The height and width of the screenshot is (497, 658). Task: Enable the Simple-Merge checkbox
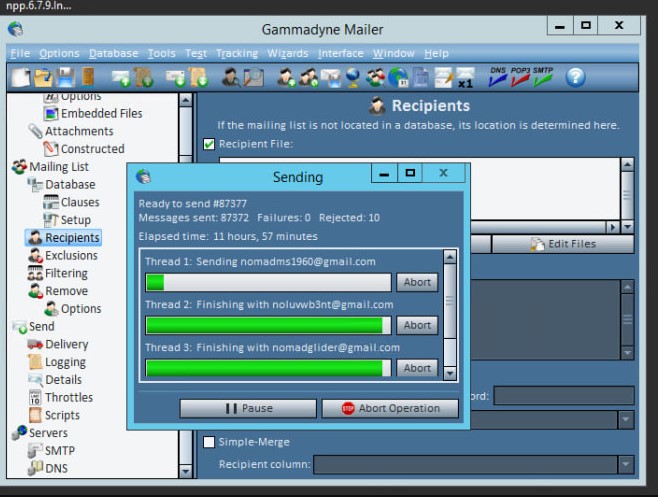(x=209, y=442)
